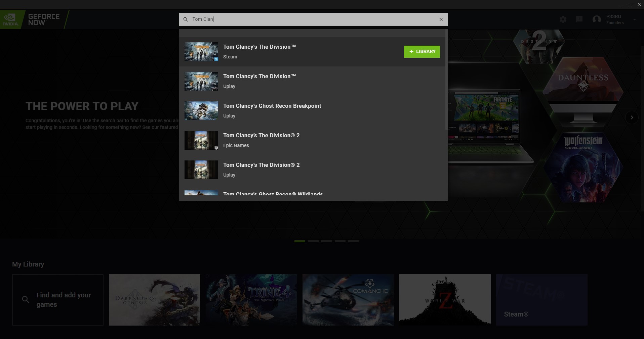
Task: Select Tom Clancy's The Division Steam result
Action: click(312, 52)
